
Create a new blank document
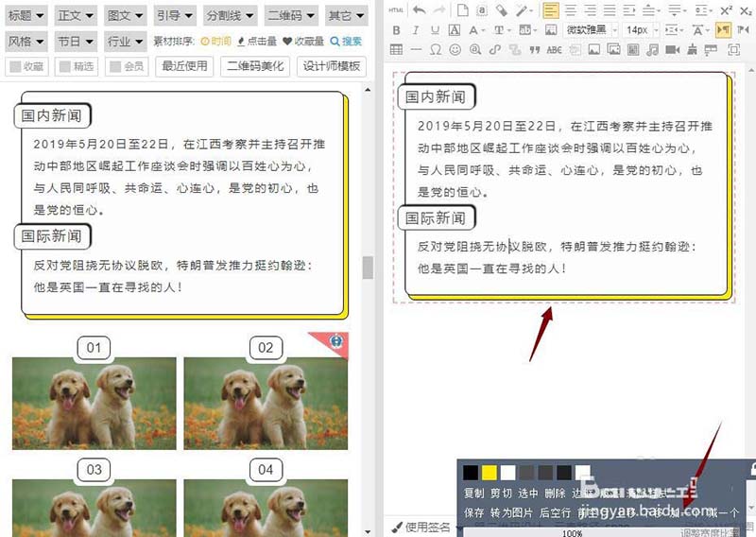click(462, 10)
